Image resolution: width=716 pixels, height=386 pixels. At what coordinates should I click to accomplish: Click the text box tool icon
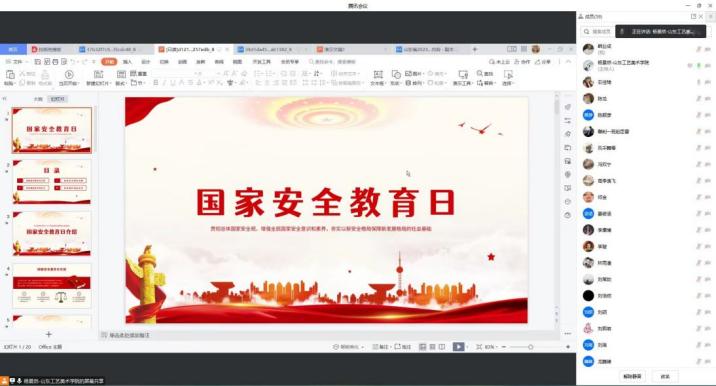click(378, 74)
